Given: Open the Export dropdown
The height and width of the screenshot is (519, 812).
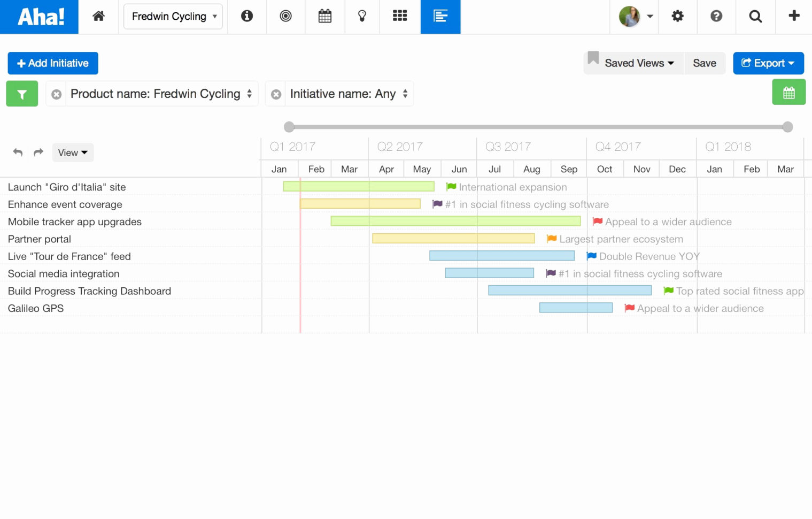Looking at the screenshot, I should click(768, 63).
